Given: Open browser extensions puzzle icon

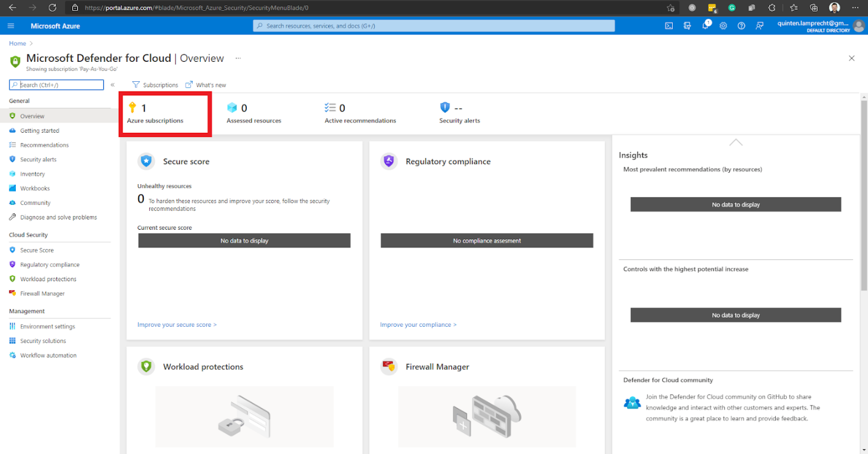Looking at the screenshot, I should pyautogui.click(x=772, y=8).
